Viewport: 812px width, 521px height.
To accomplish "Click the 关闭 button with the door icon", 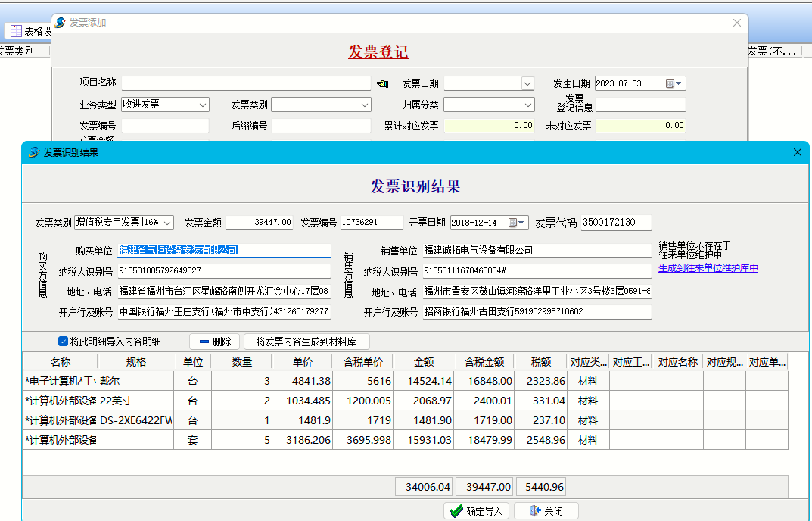I will tap(546, 511).
